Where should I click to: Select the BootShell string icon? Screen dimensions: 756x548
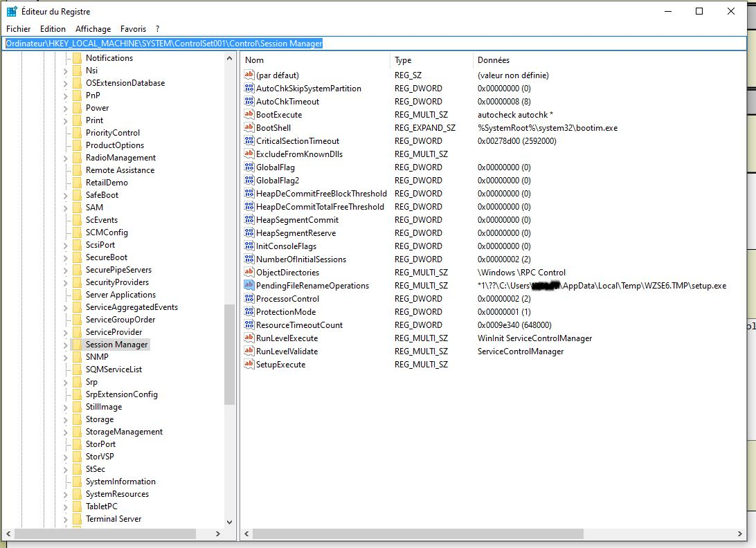coord(249,127)
